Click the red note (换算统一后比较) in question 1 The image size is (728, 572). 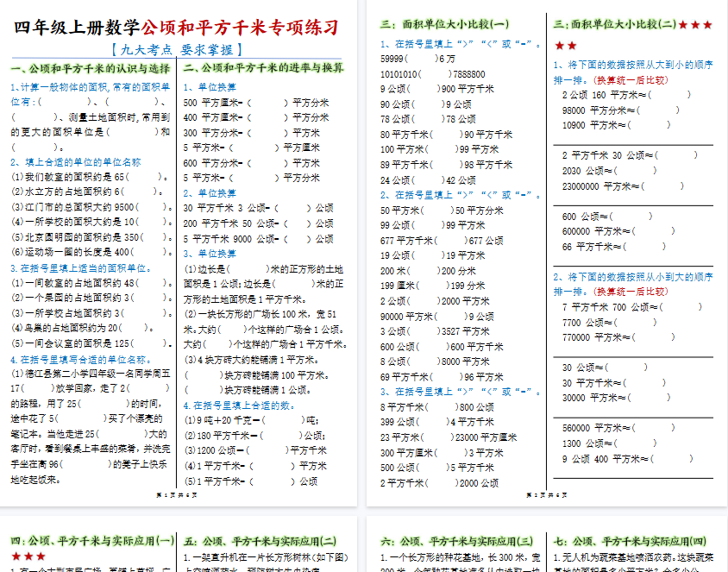634,79
